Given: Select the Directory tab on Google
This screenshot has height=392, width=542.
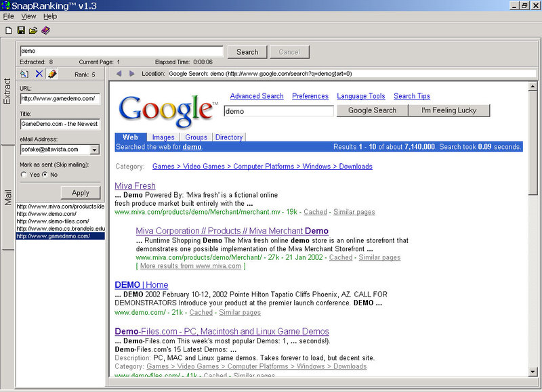Looking at the screenshot, I should (x=229, y=137).
